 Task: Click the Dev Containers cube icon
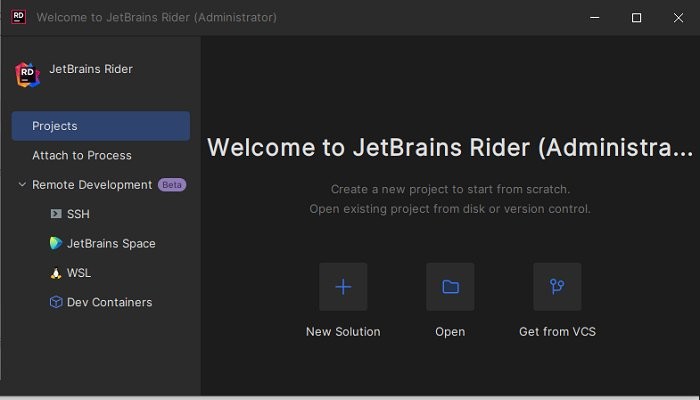click(56, 302)
